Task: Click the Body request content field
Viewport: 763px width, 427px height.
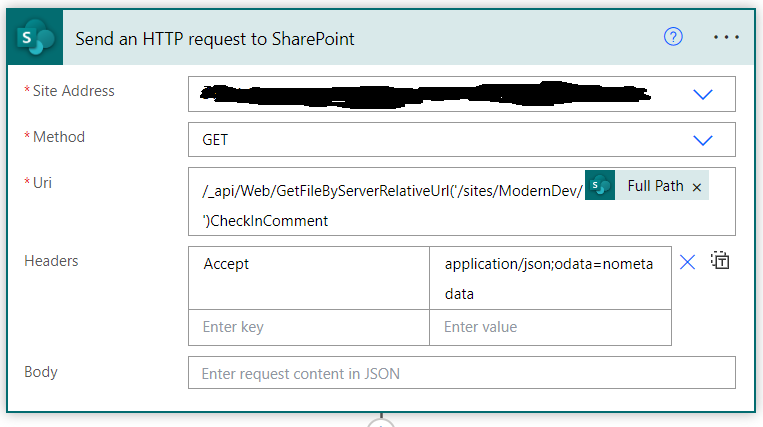Action: coord(461,373)
